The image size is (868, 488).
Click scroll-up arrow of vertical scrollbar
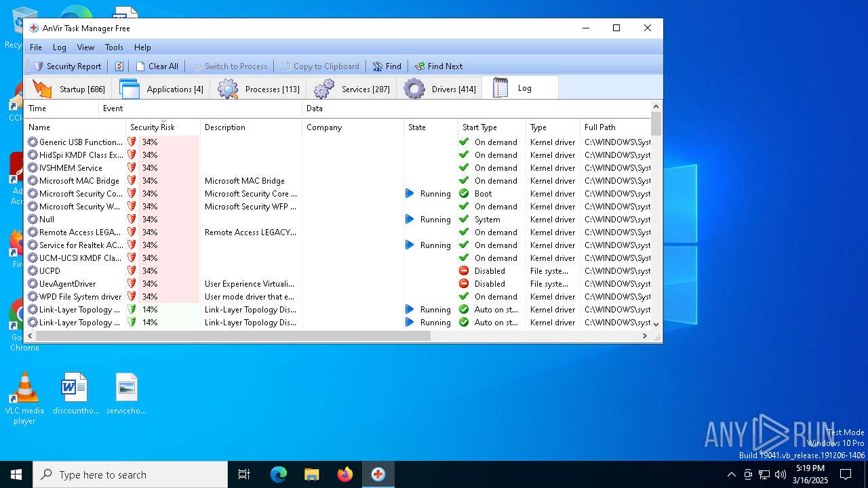coord(656,106)
